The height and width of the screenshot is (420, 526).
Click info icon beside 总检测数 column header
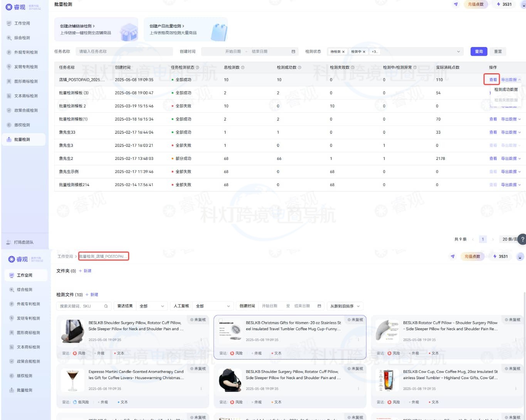(x=243, y=67)
